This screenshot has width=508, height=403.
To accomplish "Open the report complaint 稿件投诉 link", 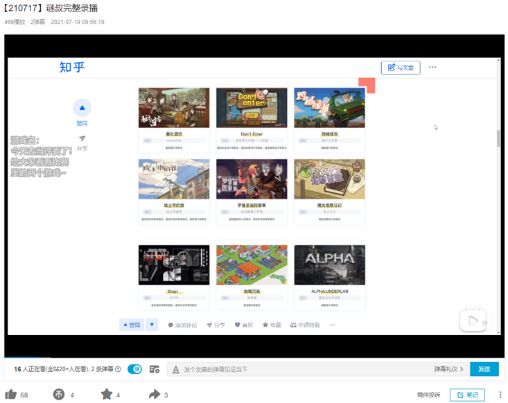I will [x=428, y=395].
